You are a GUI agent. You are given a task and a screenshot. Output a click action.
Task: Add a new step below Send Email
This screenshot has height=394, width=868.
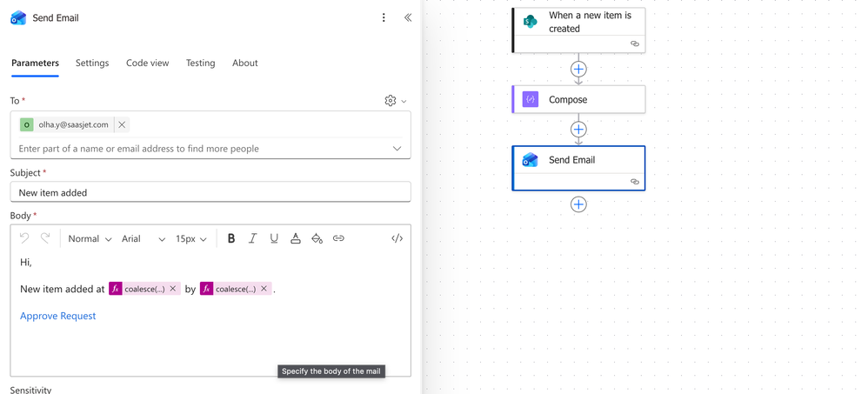578,204
